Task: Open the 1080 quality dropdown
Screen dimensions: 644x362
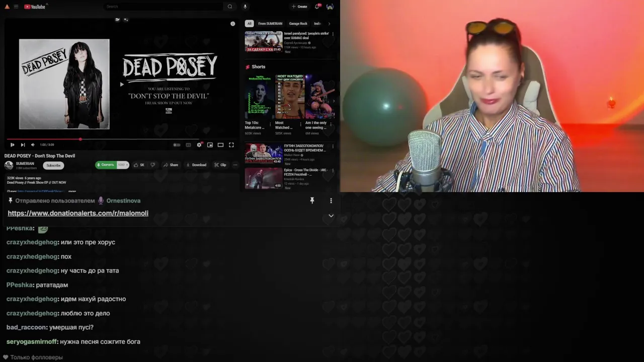Action: (x=123, y=165)
